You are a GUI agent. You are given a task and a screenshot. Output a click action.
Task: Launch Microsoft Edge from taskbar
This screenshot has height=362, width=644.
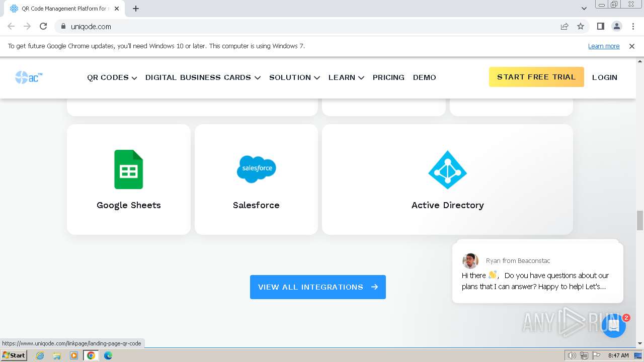(108, 355)
